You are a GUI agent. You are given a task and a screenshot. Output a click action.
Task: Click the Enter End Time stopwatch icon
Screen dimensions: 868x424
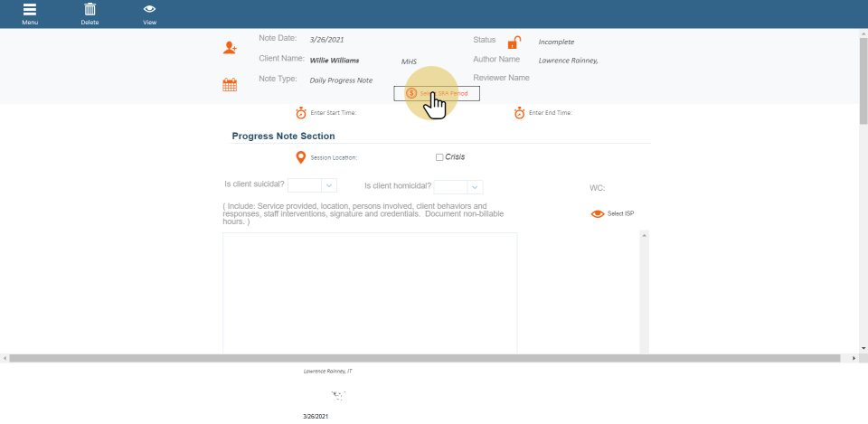coord(520,113)
